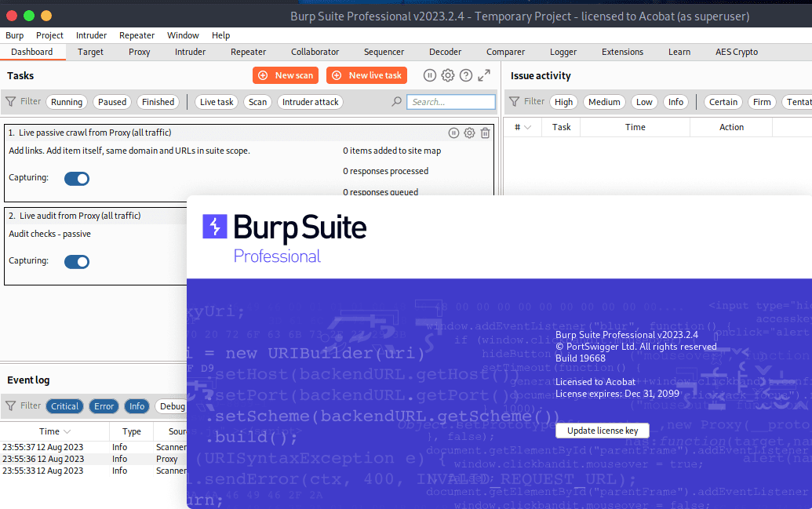This screenshot has width=812, height=509.
Task: Open the Repeater menu in menu bar
Action: click(x=137, y=35)
